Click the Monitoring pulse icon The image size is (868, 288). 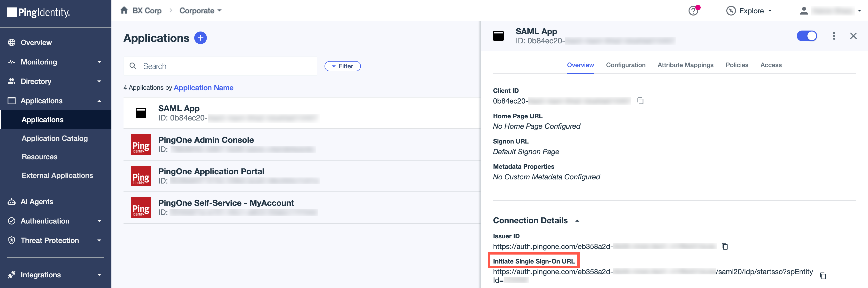(x=12, y=62)
